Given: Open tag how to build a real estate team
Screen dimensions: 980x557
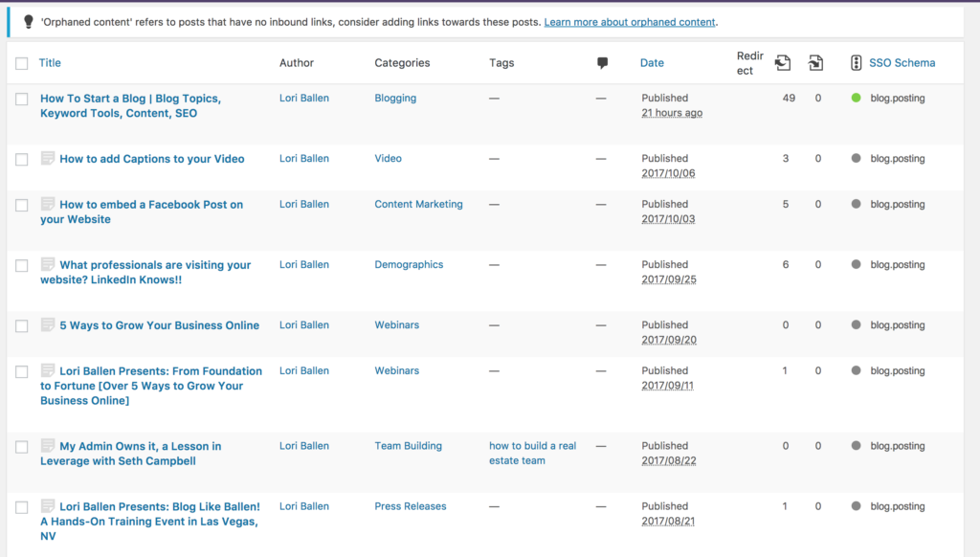Looking at the screenshot, I should (532, 454).
